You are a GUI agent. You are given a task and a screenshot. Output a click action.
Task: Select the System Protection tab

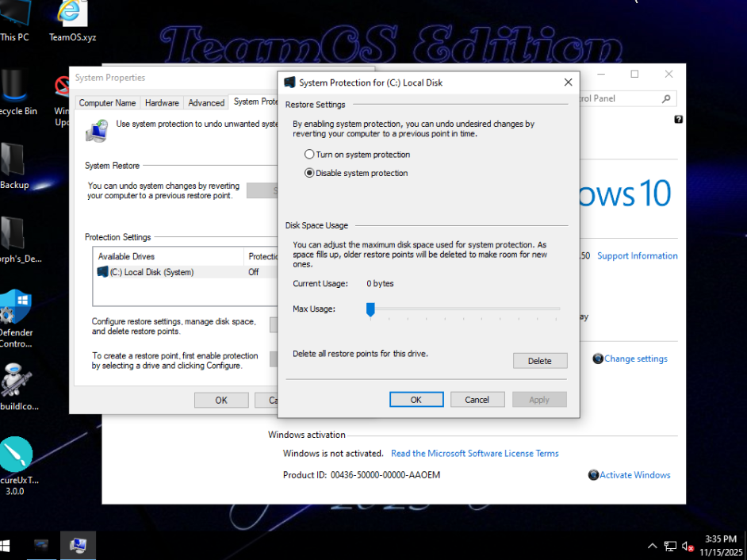pyautogui.click(x=254, y=102)
